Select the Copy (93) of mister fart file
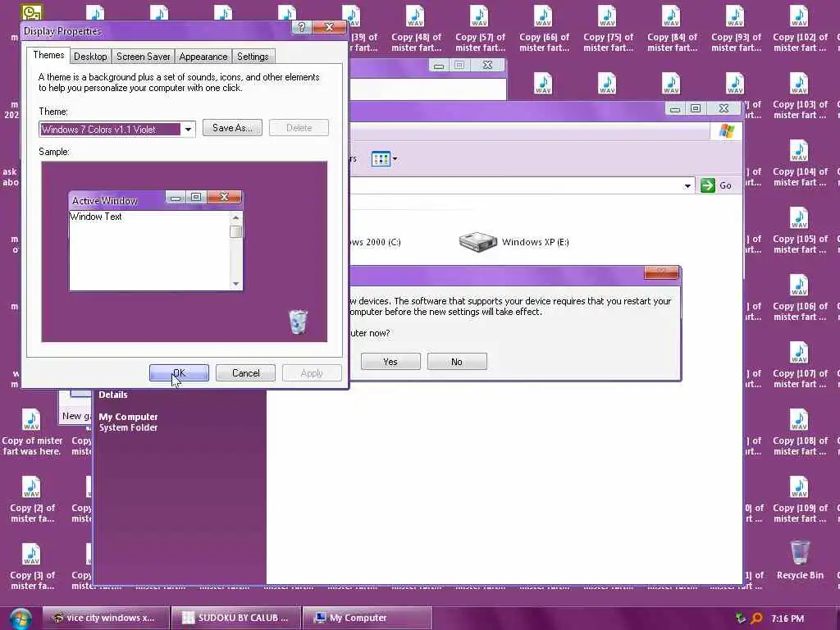Viewport: 840px width, 630px height. tap(736, 30)
